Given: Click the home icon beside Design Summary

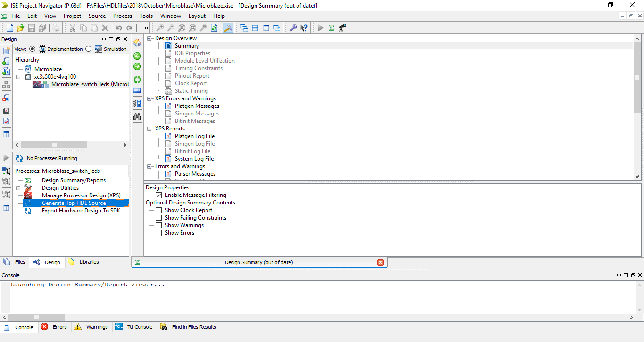Looking at the screenshot, I should click(x=137, y=43).
